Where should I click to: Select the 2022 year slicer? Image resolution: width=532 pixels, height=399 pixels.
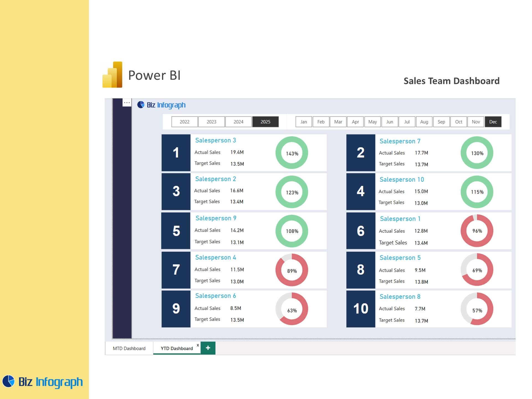coord(185,122)
